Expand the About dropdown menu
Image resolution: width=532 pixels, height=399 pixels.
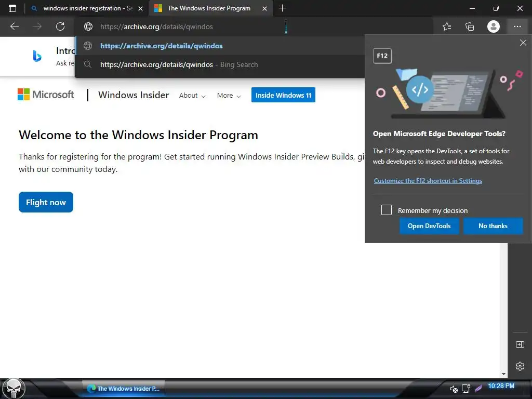192,96
